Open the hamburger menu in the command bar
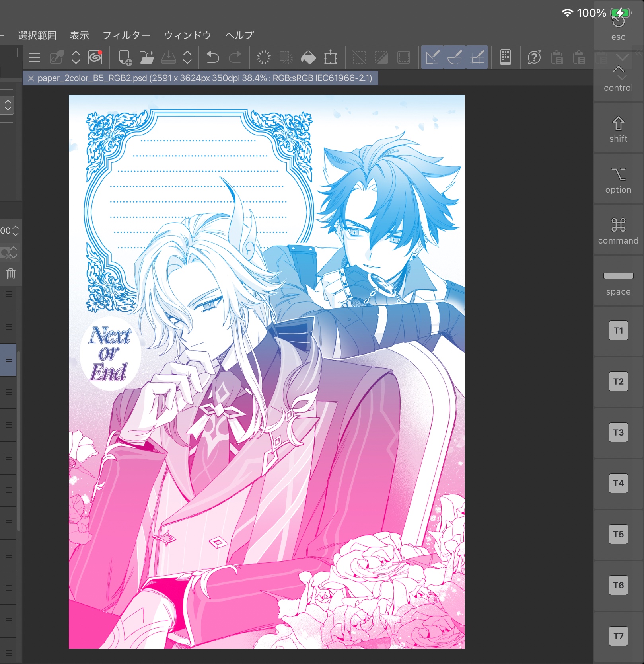The height and width of the screenshot is (664, 644). (x=35, y=58)
